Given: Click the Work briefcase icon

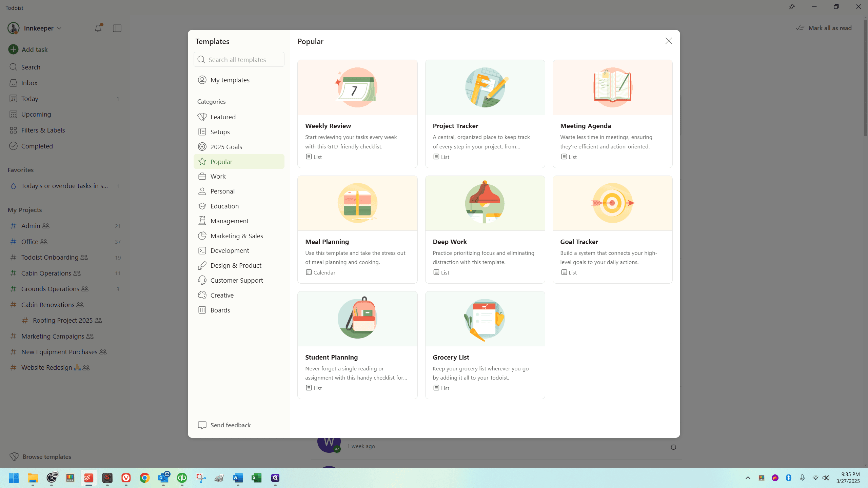Looking at the screenshot, I should point(202,176).
